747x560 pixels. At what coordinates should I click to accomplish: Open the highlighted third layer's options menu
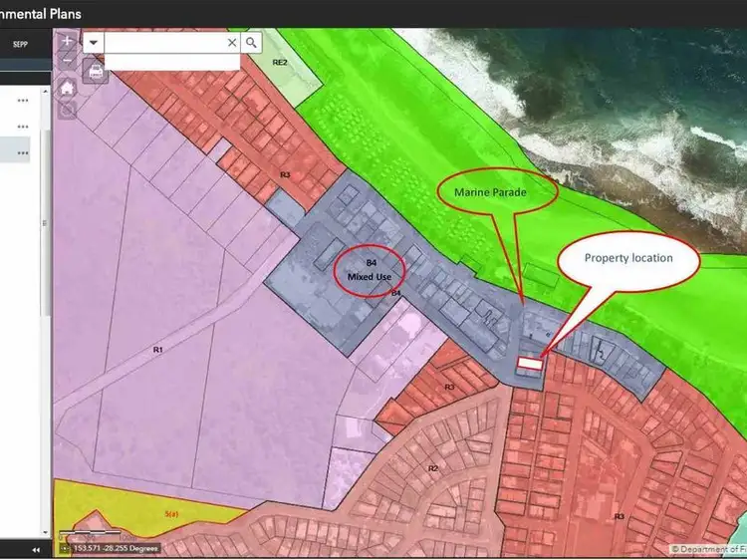(23, 152)
